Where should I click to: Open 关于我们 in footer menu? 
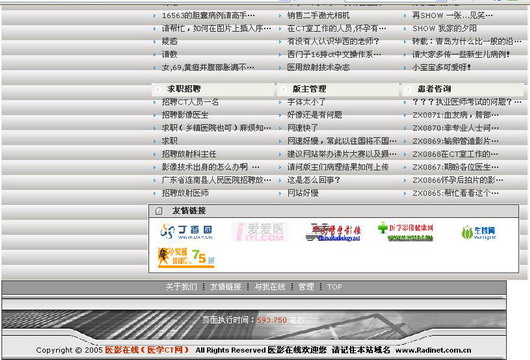(x=181, y=287)
